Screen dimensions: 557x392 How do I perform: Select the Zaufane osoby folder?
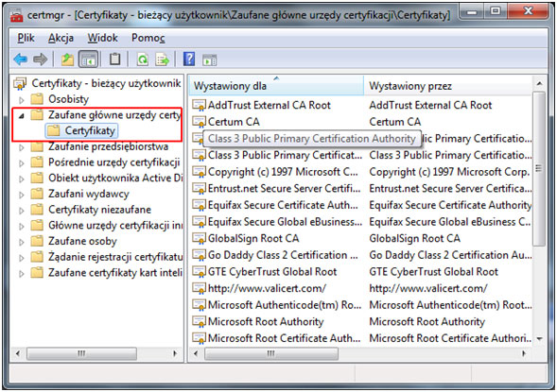(x=82, y=242)
